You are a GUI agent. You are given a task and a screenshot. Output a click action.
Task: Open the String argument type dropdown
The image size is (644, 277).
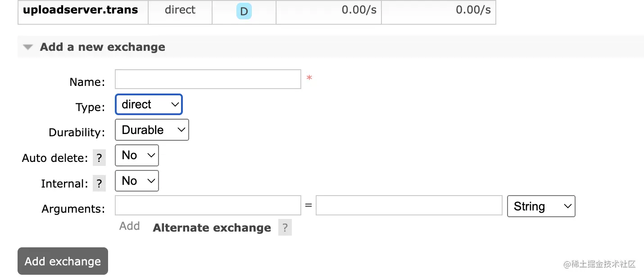tap(541, 206)
